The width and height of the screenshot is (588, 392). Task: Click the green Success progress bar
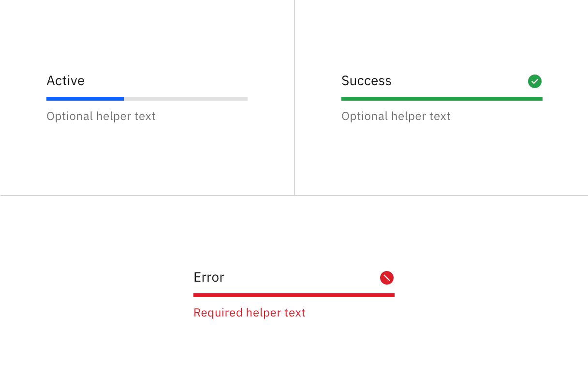coord(441,98)
